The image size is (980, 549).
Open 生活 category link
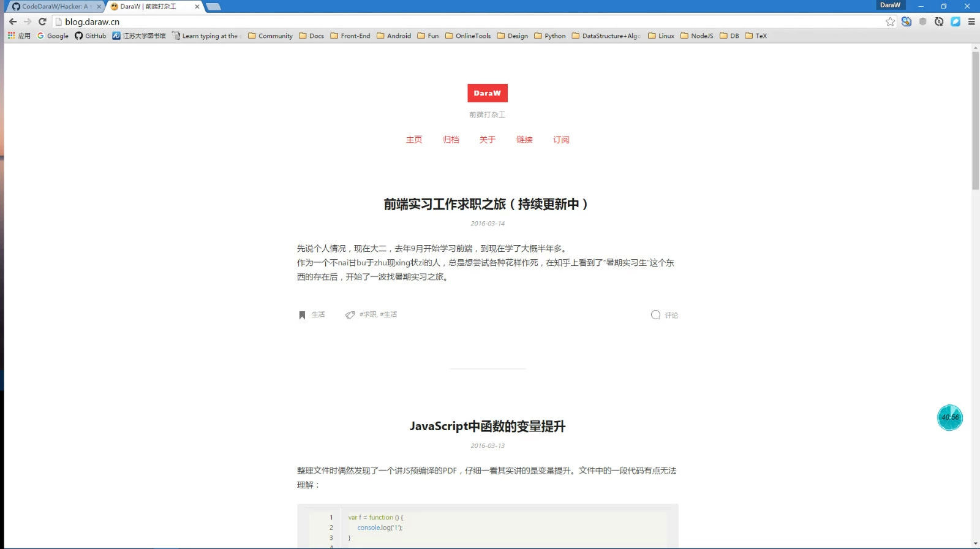click(318, 314)
